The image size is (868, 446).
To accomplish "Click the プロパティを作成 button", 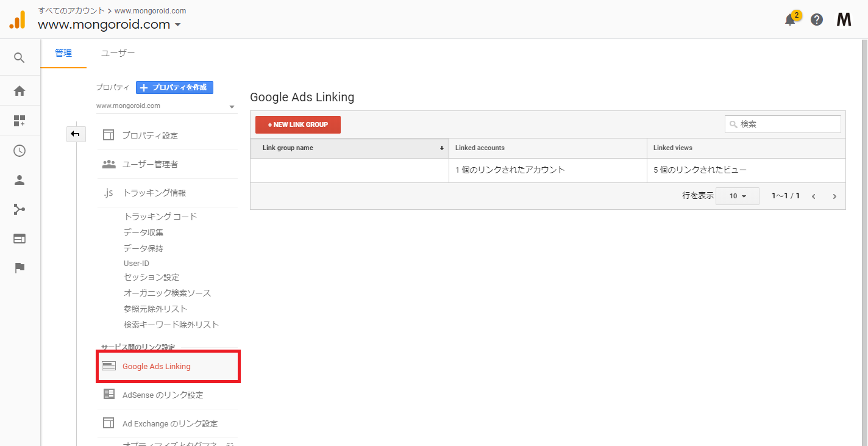I will [x=174, y=87].
